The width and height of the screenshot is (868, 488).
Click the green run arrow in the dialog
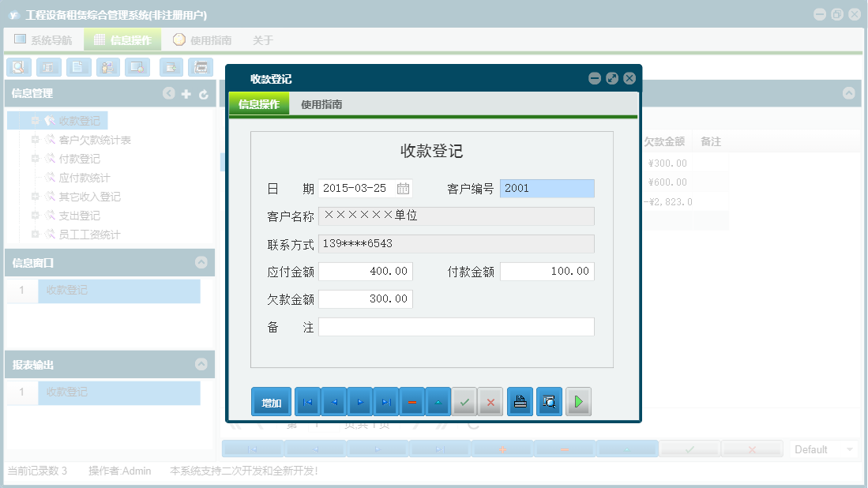click(578, 401)
